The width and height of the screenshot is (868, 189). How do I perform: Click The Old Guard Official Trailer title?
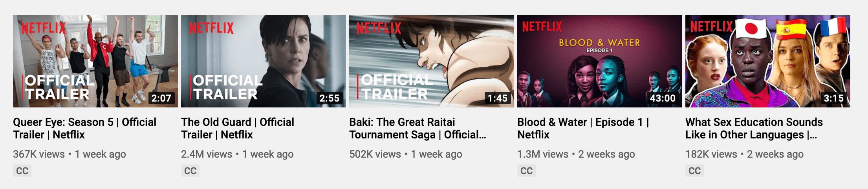238,128
